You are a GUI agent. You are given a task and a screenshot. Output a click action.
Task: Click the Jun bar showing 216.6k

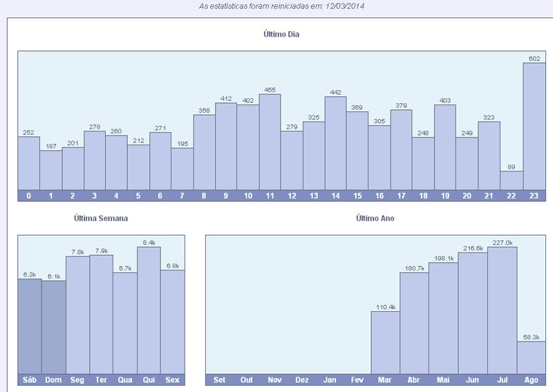click(473, 313)
